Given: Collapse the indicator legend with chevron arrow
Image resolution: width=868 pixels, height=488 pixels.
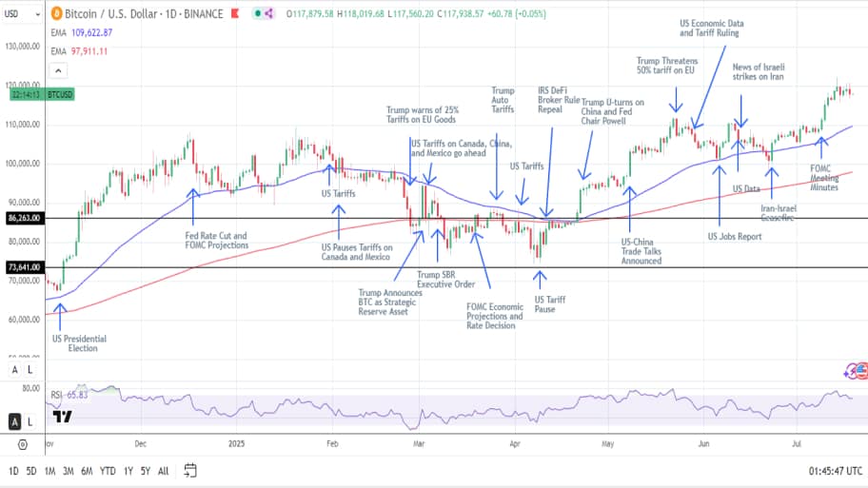Looking at the screenshot, I should point(58,70).
